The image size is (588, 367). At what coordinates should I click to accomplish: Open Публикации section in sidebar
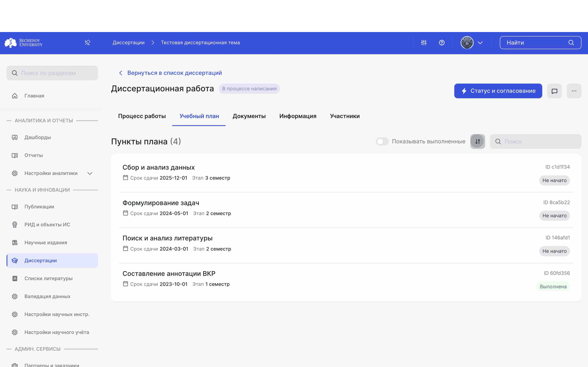coord(39,207)
